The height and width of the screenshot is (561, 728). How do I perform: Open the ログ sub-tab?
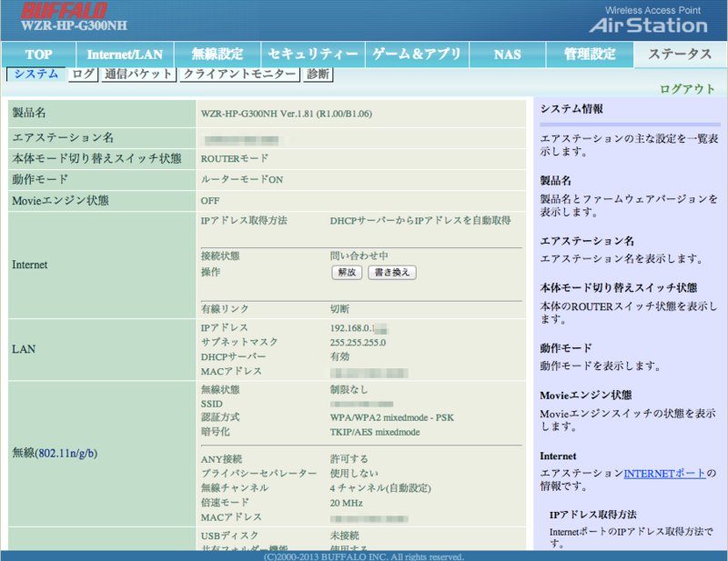point(83,75)
